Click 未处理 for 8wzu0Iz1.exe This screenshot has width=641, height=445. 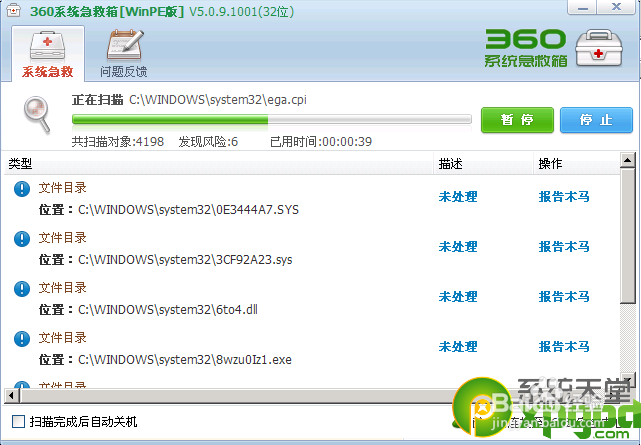(458, 347)
